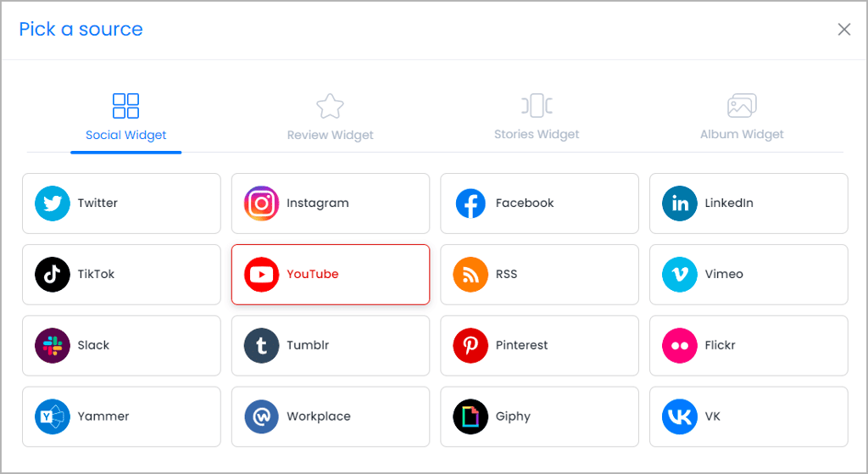Choose Tumblr as the source

pyautogui.click(x=331, y=345)
